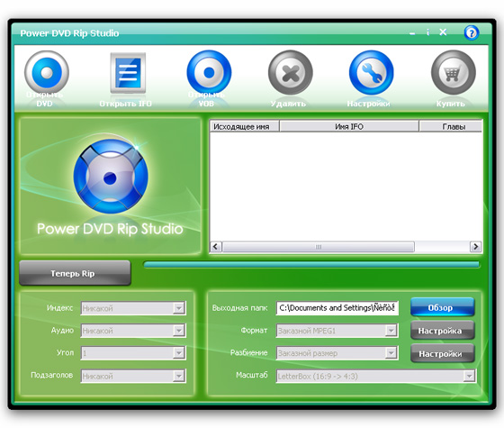Open the Подзаголов subtitle dropdown
The height and width of the screenshot is (428, 504).
click(x=133, y=376)
